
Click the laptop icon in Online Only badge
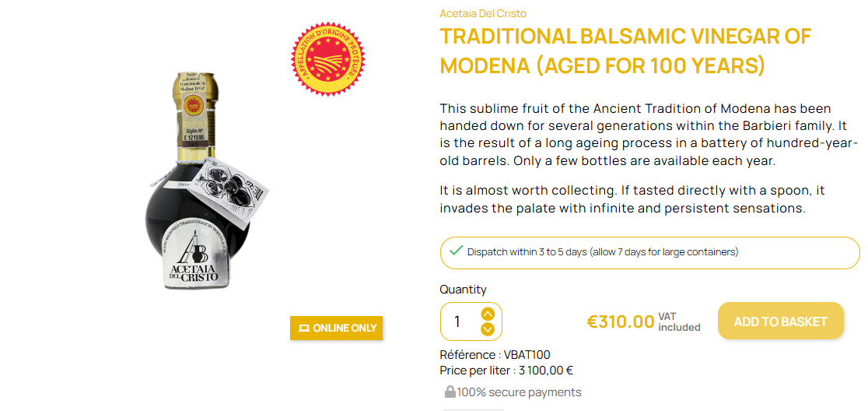tap(304, 328)
